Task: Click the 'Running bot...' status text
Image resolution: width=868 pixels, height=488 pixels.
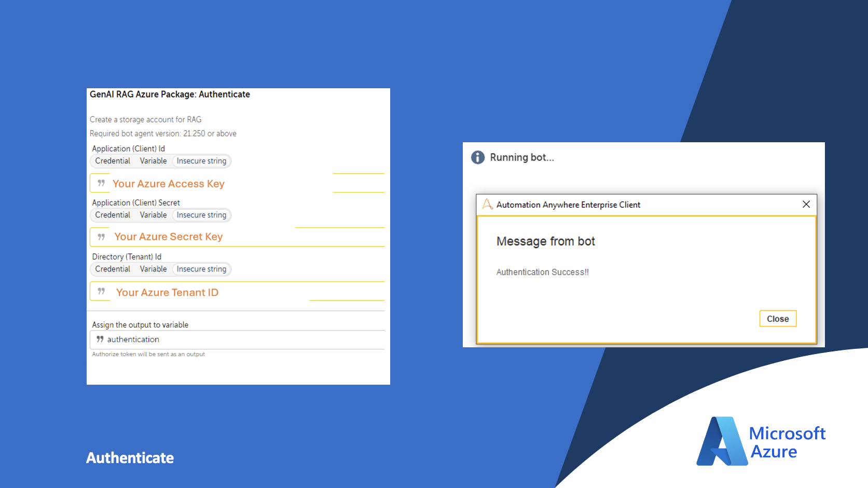Action: tap(522, 157)
